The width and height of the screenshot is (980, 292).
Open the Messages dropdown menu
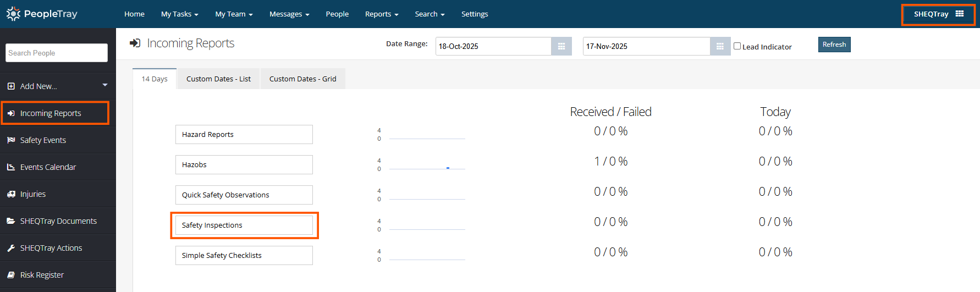click(289, 14)
